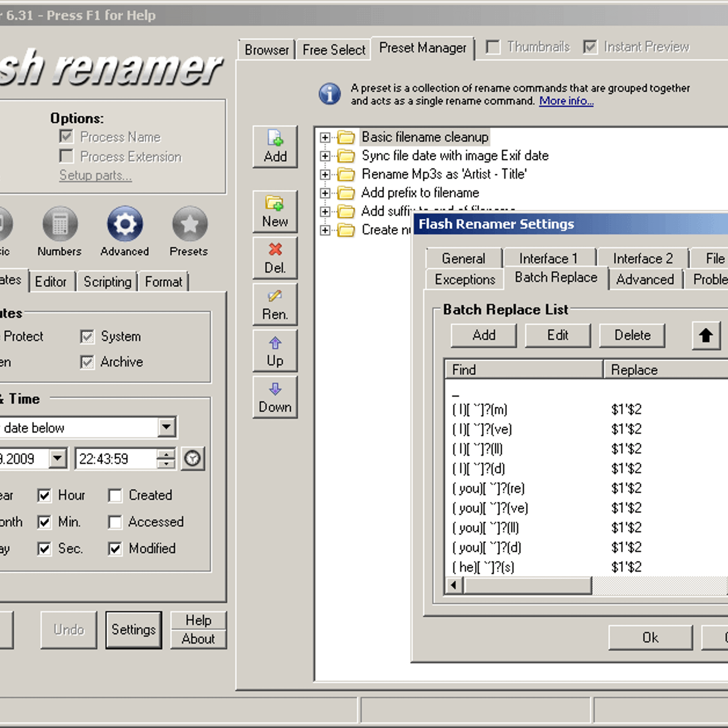Open Interface 1 settings tab
Screen dimensions: 728x728
549,258
